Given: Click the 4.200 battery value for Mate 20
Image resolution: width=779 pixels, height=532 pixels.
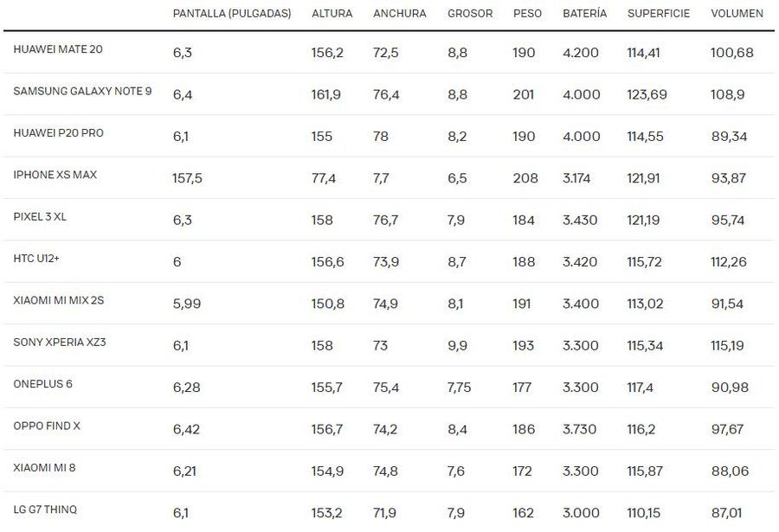Looking at the screenshot, I should 581,53.
